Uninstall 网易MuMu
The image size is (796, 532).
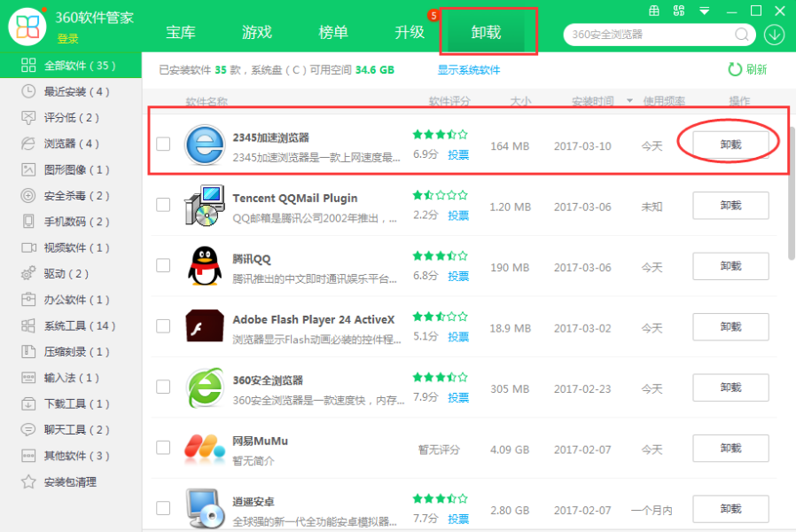pyautogui.click(x=730, y=449)
